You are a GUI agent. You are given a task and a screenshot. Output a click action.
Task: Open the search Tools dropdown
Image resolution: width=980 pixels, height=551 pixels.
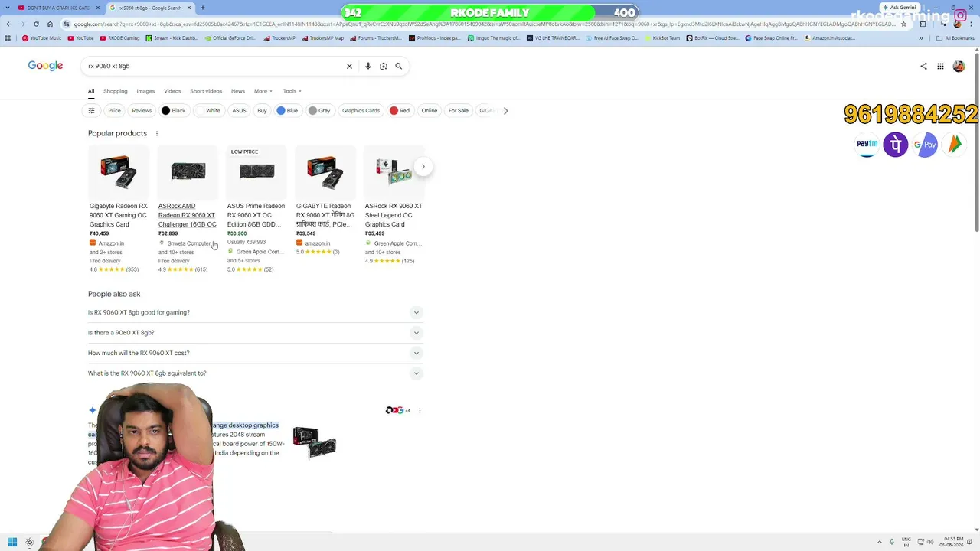point(292,91)
